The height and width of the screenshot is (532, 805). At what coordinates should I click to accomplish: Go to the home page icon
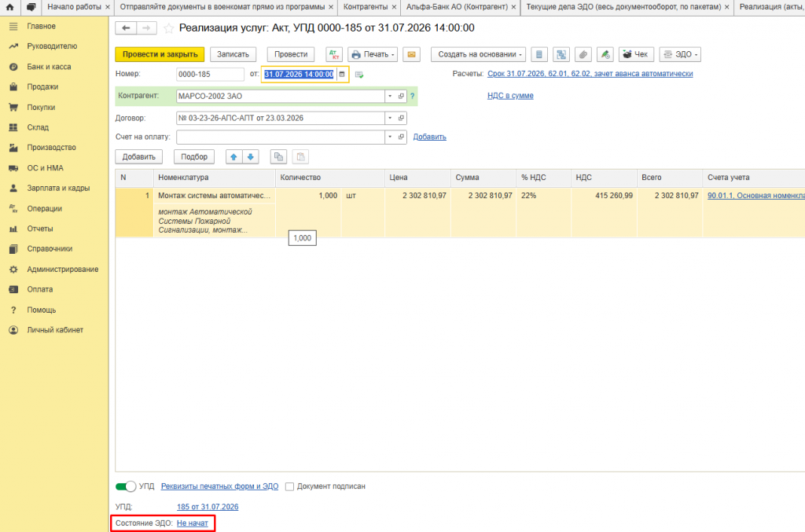click(9, 7)
